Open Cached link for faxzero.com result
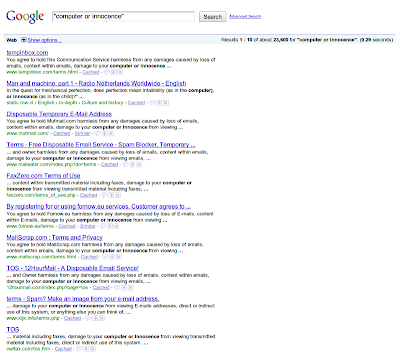 point(88,195)
